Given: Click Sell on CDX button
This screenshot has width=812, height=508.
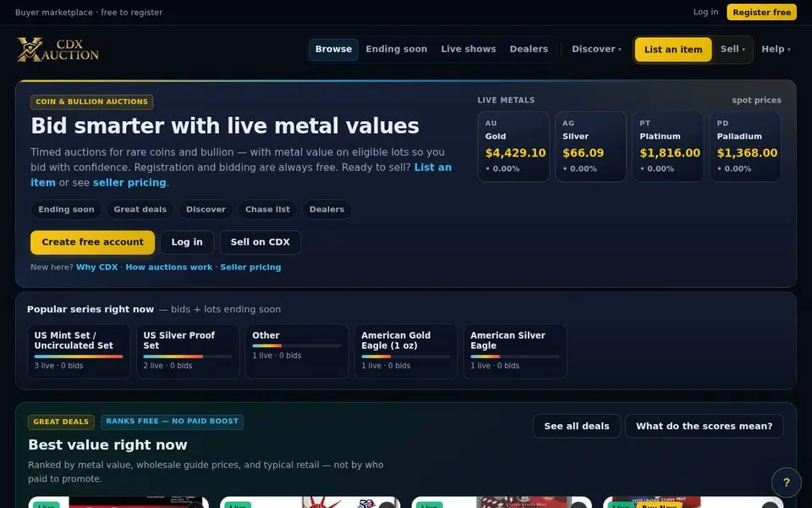Looking at the screenshot, I should click(x=260, y=242).
